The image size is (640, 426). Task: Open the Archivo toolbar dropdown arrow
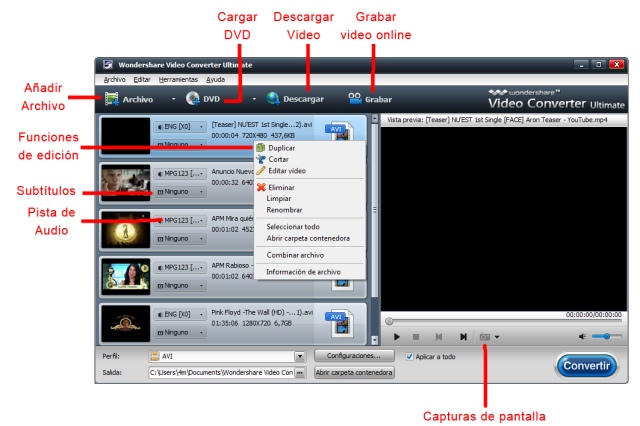(x=173, y=99)
